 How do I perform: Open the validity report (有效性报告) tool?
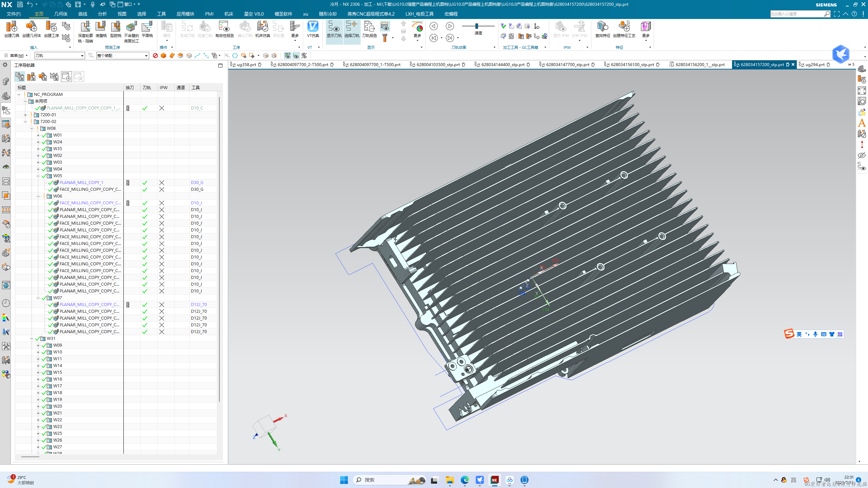224,29
